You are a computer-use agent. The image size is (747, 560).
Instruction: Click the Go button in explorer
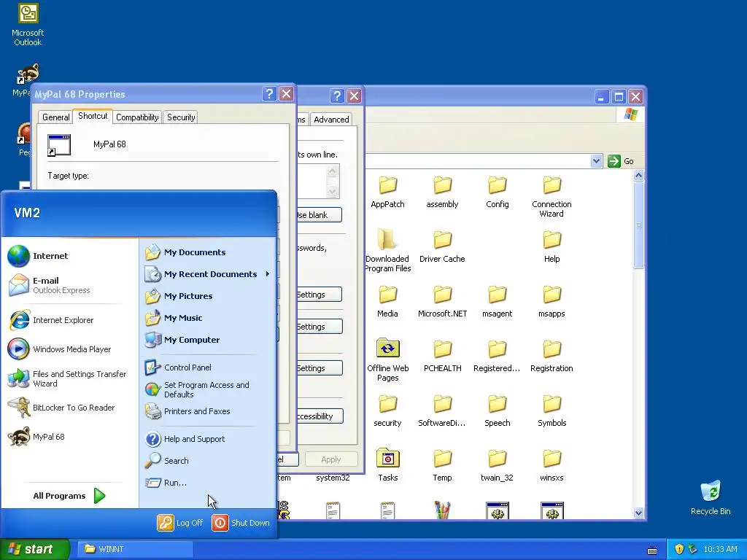pos(621,161)
